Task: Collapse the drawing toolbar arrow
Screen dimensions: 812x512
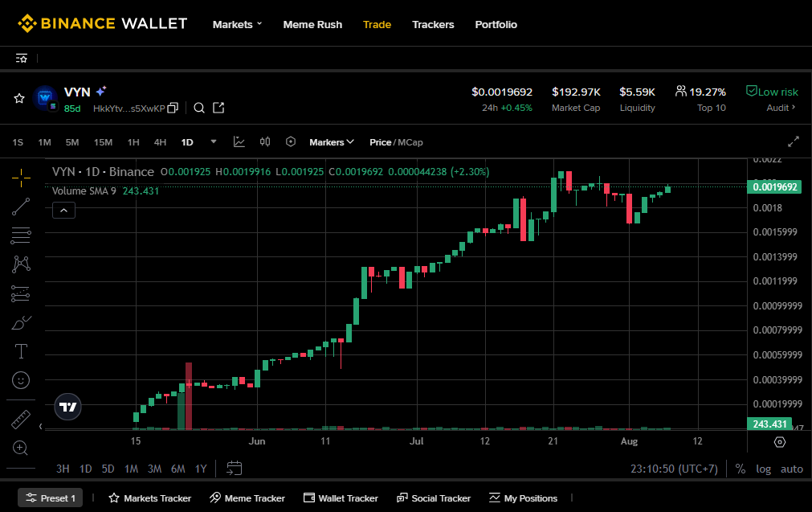Action: pyautogui.click(x=40, y=427)
